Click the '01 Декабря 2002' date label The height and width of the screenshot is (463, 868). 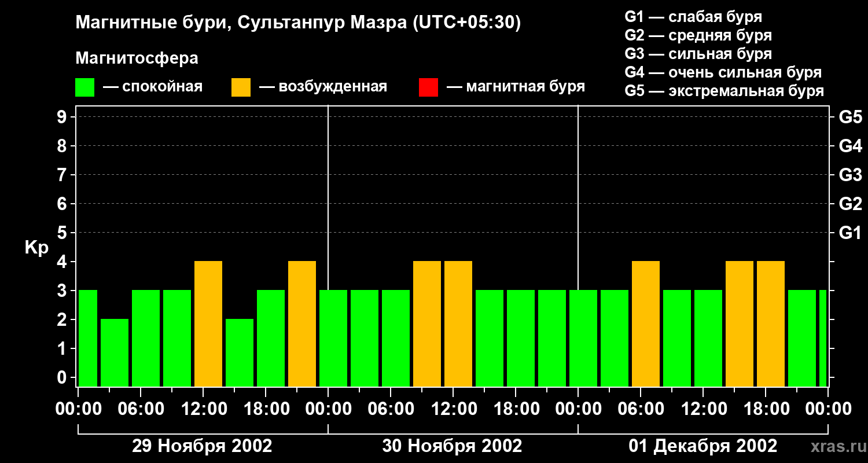pos(703,446)
